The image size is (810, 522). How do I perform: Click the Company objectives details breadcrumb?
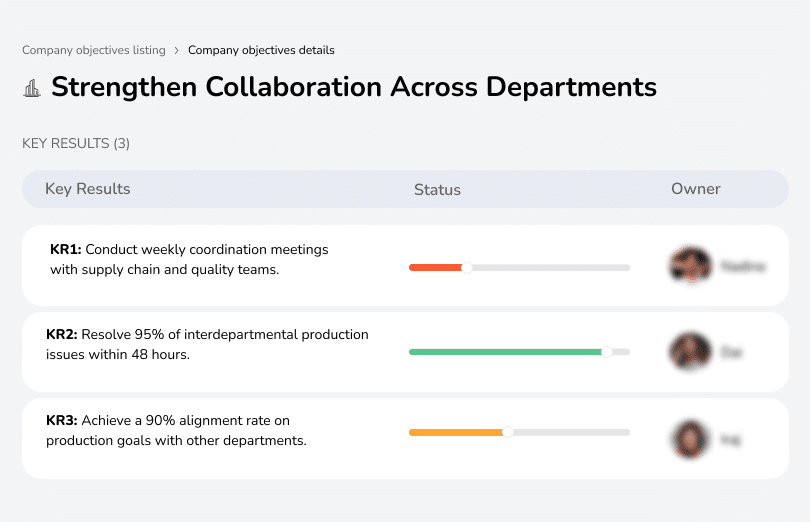(261, 50)
